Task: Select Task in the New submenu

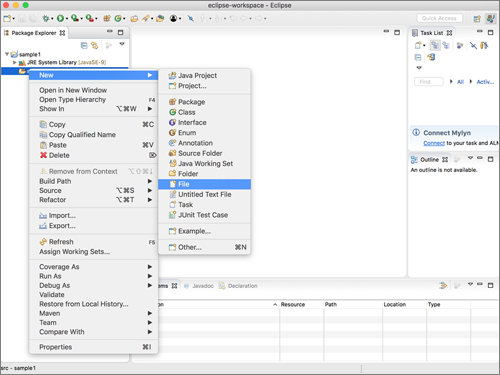Action: (x=204, y=205)
